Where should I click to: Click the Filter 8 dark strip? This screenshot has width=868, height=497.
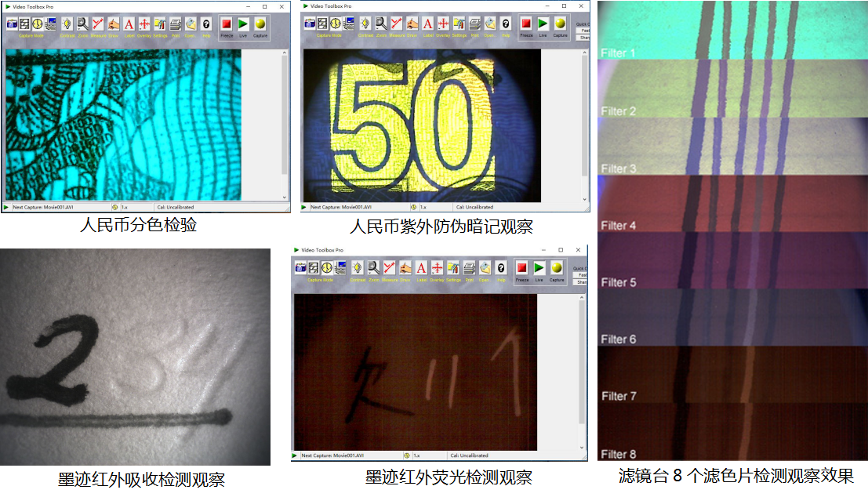tap(732, 431)
